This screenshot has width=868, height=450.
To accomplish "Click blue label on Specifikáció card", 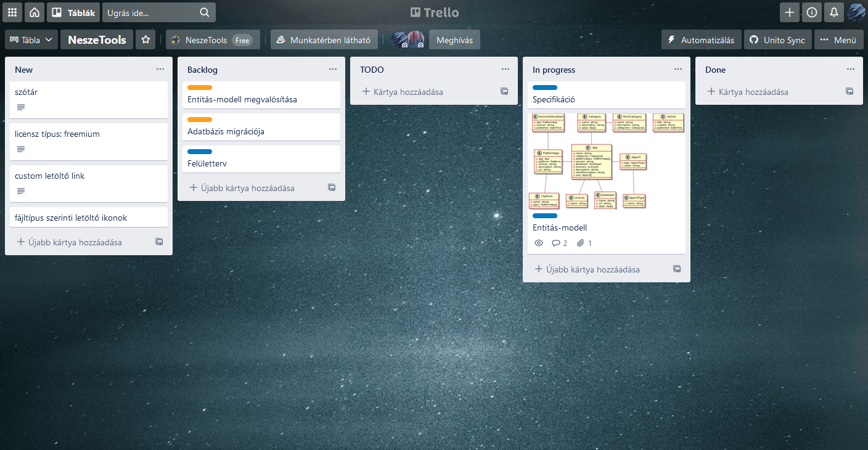I will tap(545, 88).
